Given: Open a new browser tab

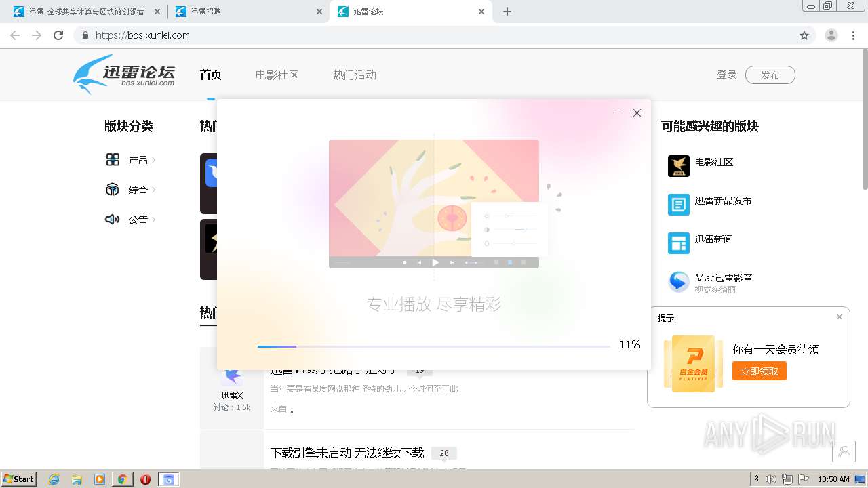Looking at the screenshot, I should [x=507, y=12].
